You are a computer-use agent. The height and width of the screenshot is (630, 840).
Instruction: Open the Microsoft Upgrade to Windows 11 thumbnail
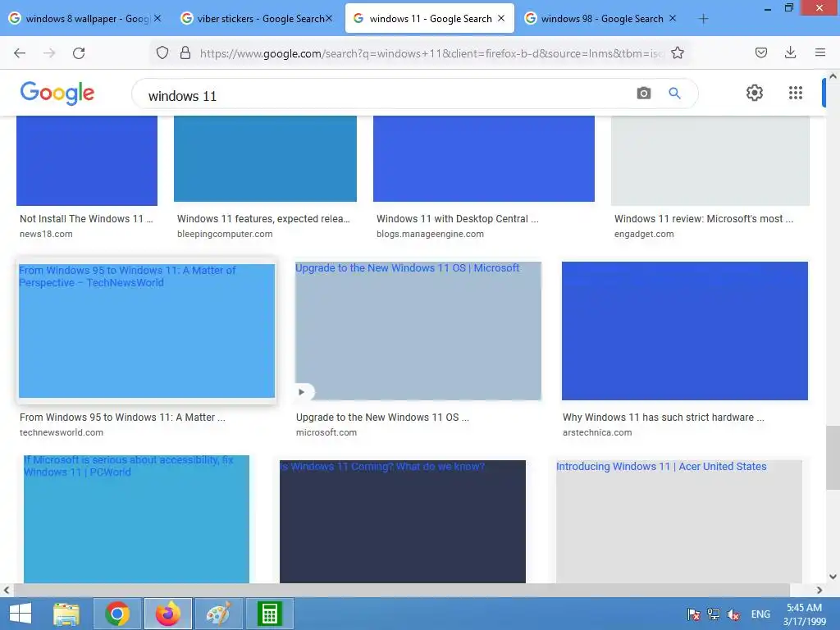click(x=418, y=331)
